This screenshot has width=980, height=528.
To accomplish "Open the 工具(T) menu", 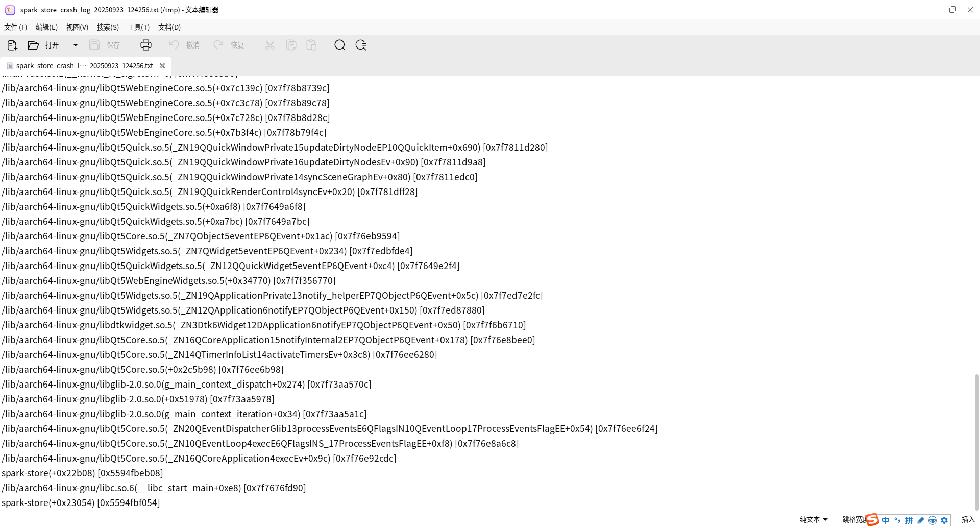I will pos(138,27).
